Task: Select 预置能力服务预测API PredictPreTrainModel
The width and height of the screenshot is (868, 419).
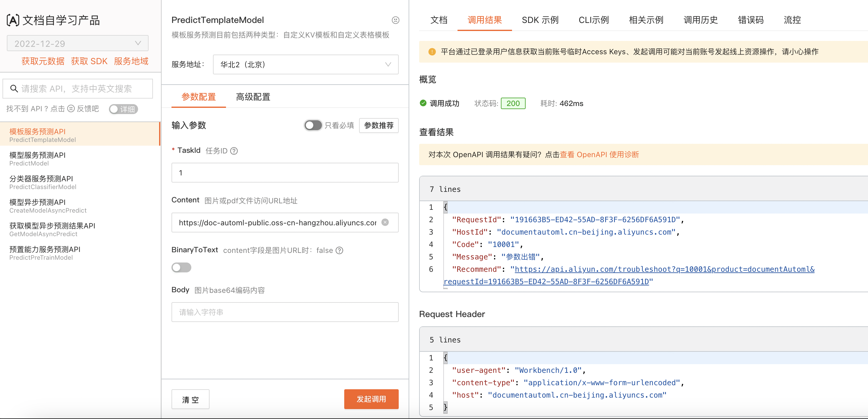Action: pyautogui.click(x=80, y=253)
